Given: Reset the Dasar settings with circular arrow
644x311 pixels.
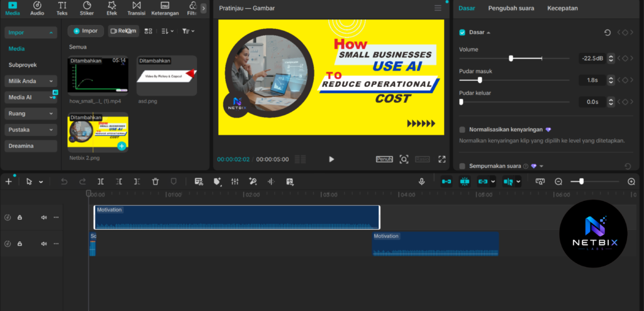Looking at the screenshot, I should point(608,33).
